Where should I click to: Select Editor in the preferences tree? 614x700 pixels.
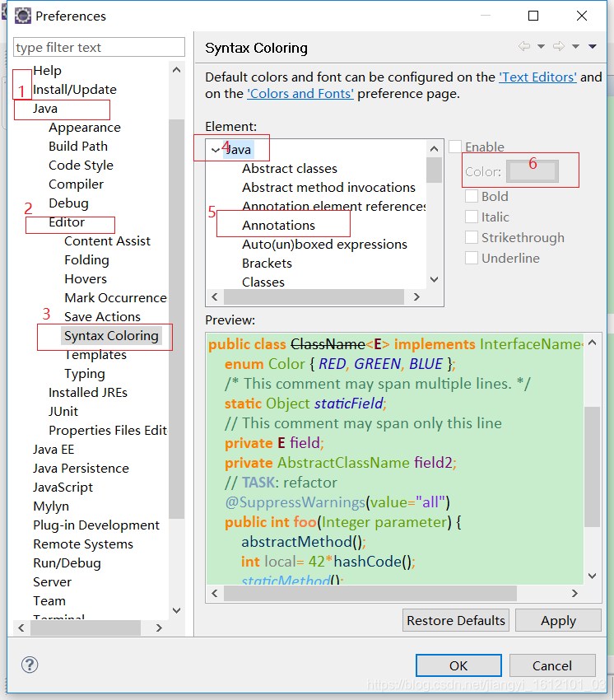67,222
